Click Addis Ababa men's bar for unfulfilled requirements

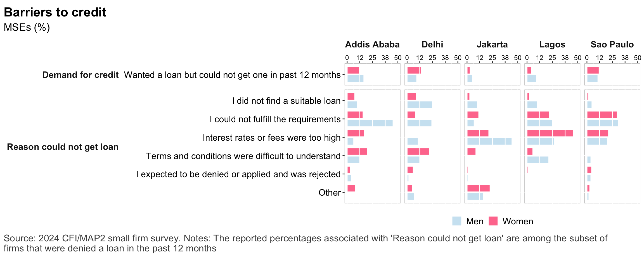click(370, 123)
